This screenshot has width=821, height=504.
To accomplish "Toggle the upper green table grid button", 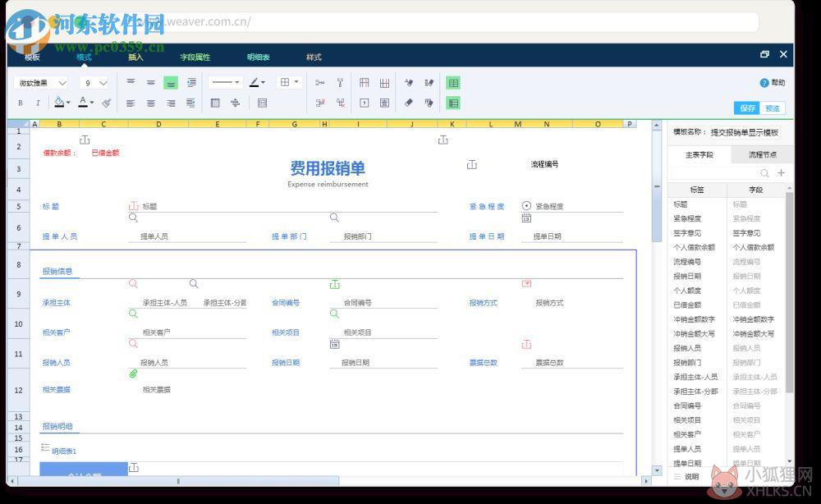I will [x=453, y=83].
